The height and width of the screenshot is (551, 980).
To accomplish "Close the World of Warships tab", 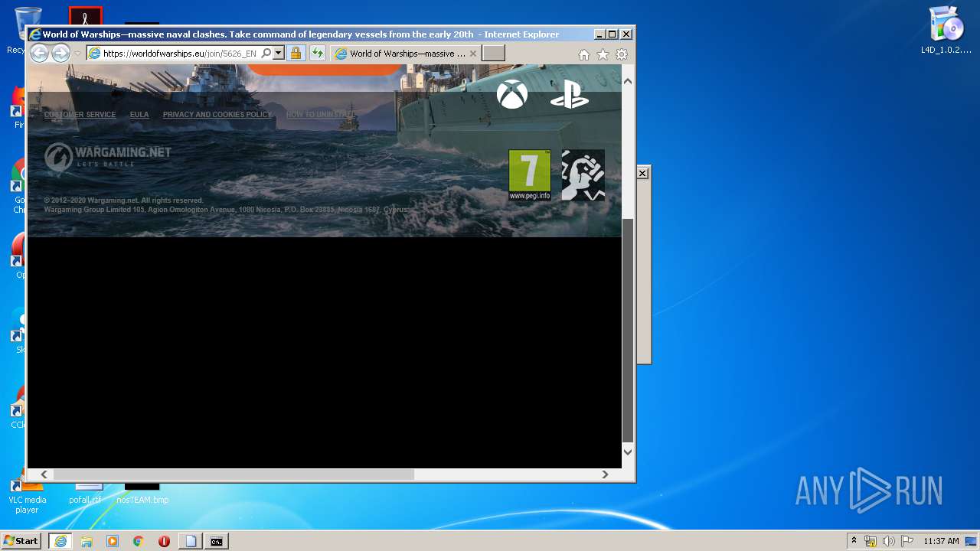I will coord(473,54).
